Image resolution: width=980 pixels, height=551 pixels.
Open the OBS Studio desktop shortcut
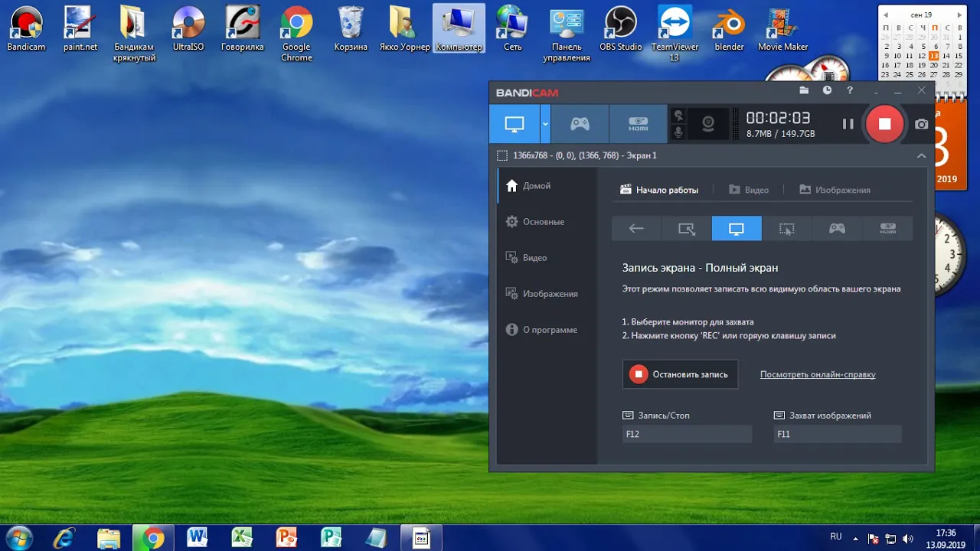pos(621,29)
